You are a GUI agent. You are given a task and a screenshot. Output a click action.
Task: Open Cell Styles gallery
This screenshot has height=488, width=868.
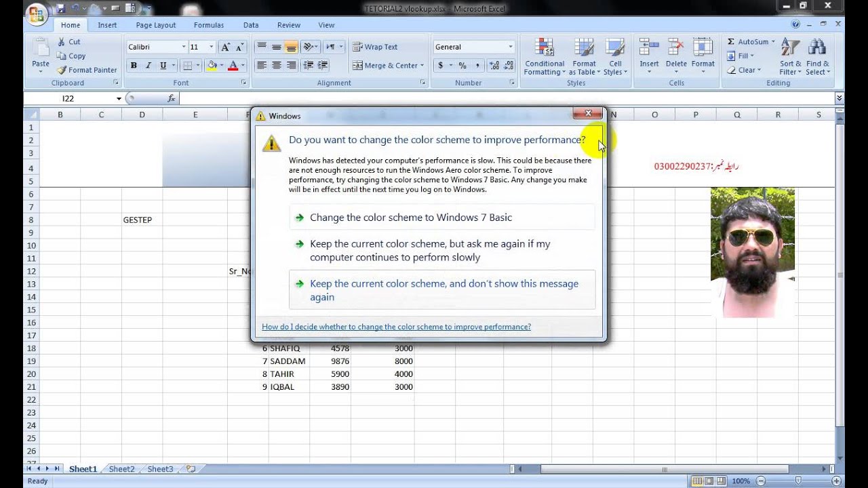point(615,57)
